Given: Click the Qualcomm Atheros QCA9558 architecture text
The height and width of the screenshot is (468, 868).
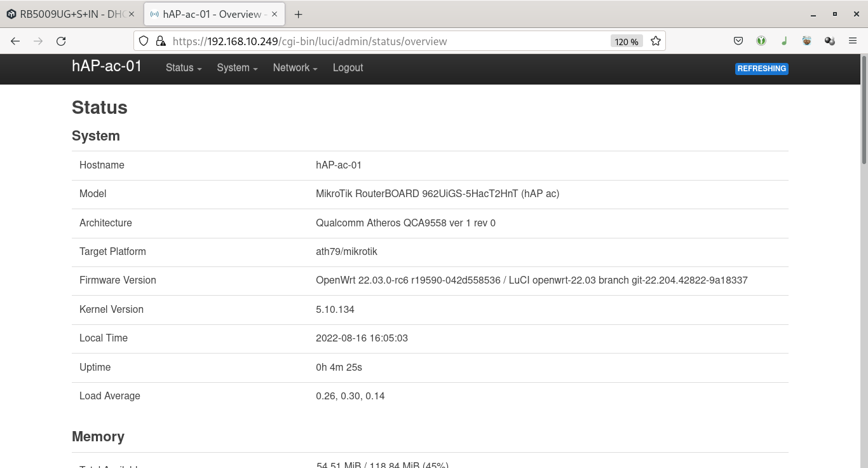Looking at the screenshot, I should coord(405,223).
